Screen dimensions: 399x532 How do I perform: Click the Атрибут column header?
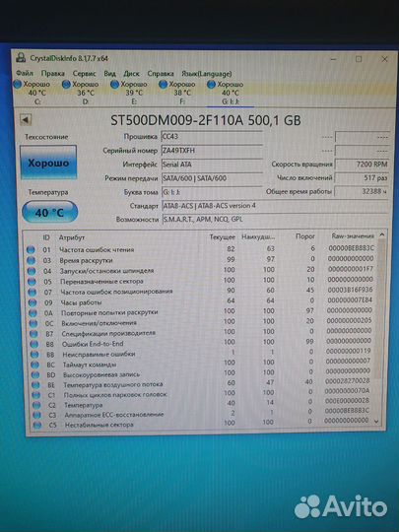coord(72,237)
